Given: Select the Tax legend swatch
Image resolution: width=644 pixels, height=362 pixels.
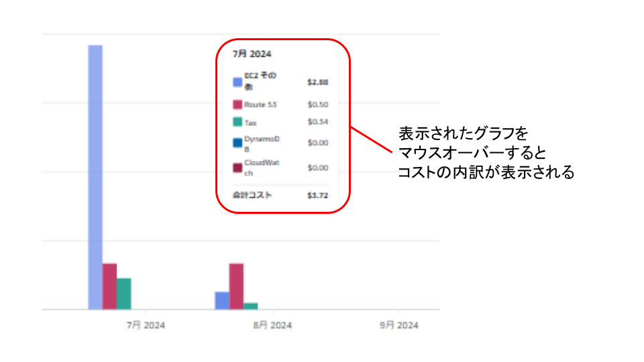Looking at the screenshot, I should [x=237, y=122].
